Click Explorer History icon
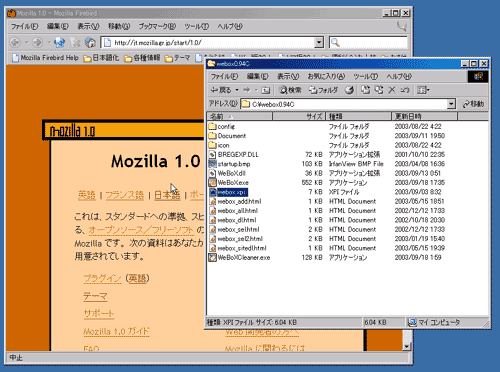The width and height of the screenshot is (500, 372). point(349,90)
